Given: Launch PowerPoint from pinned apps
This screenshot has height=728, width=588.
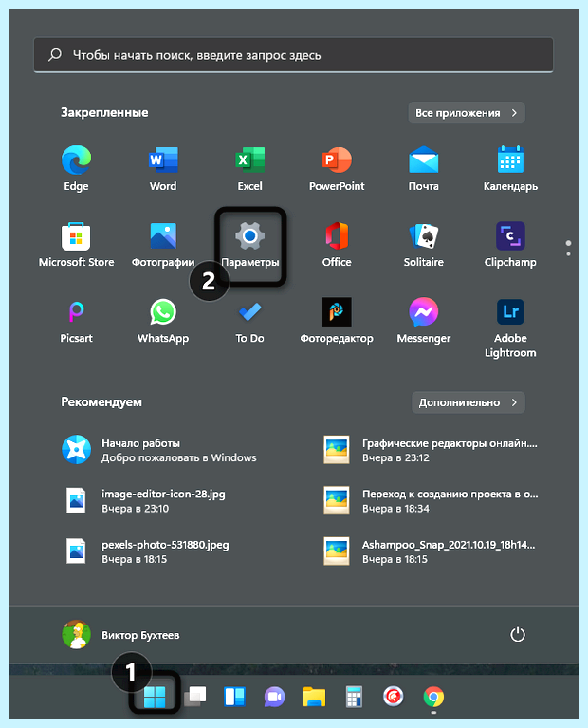Looking at the screenshot, I should 337,168.
